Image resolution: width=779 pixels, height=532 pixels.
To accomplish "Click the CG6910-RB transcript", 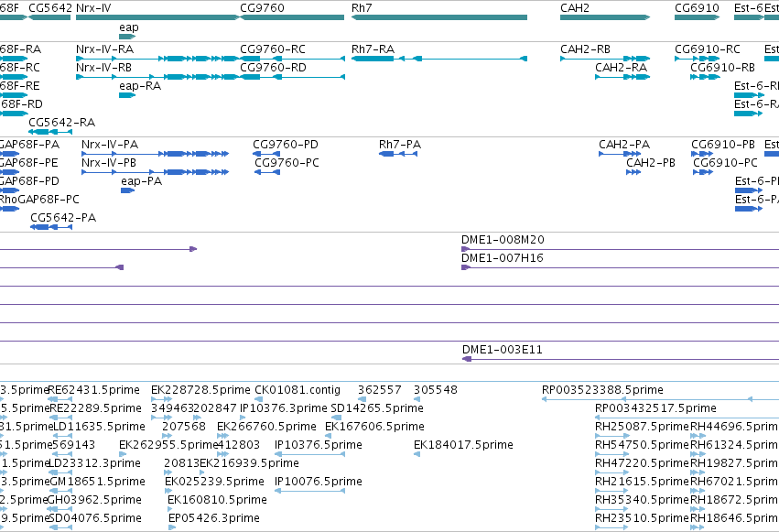I will pos(705,77).
